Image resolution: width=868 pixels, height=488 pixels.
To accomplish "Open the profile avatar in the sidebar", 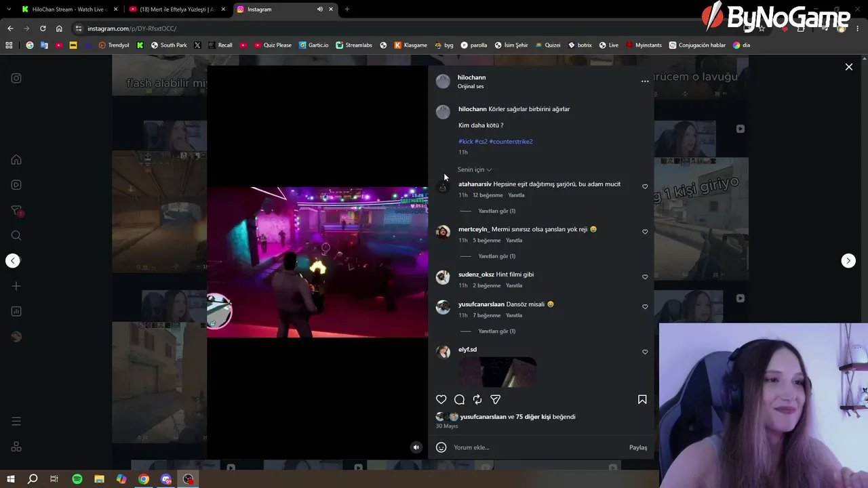I will click(16, 337).
